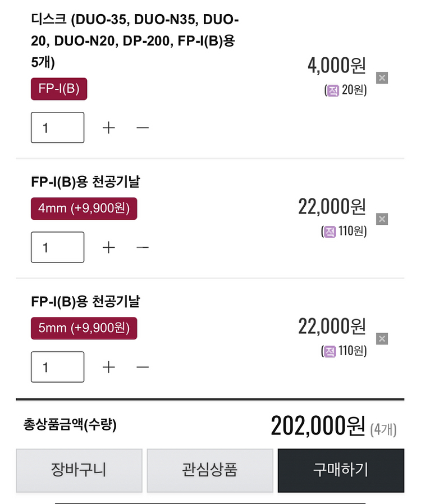The height and width of the screenshot is (504, 421).
Task: Increase quantity of 5mm 천공기날
Action: [x=108, y=367]
